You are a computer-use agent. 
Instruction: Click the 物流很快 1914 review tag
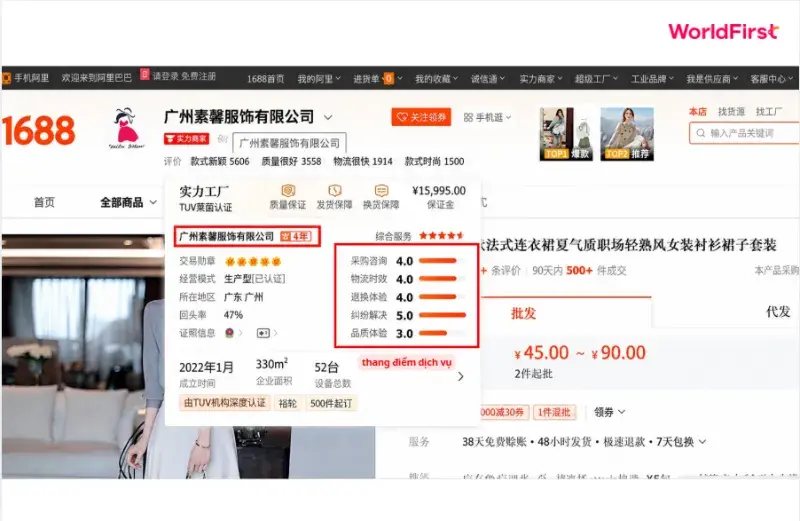tap(363, 161)
